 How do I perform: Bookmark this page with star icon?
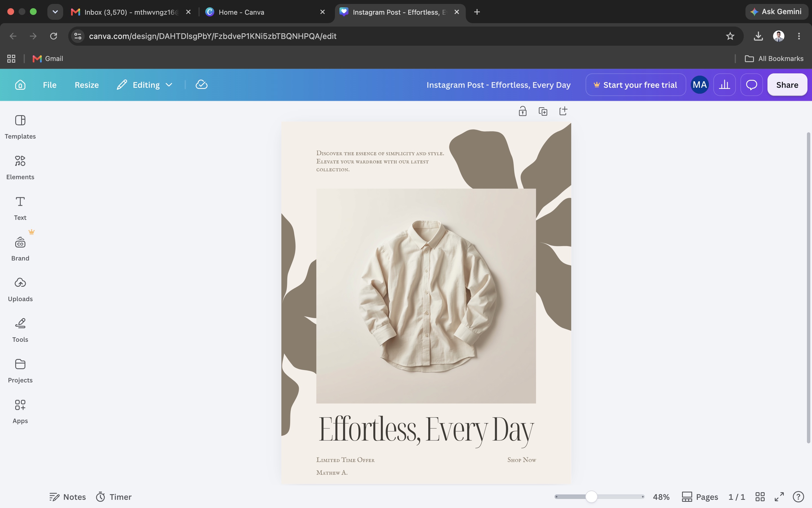(730, 36)
